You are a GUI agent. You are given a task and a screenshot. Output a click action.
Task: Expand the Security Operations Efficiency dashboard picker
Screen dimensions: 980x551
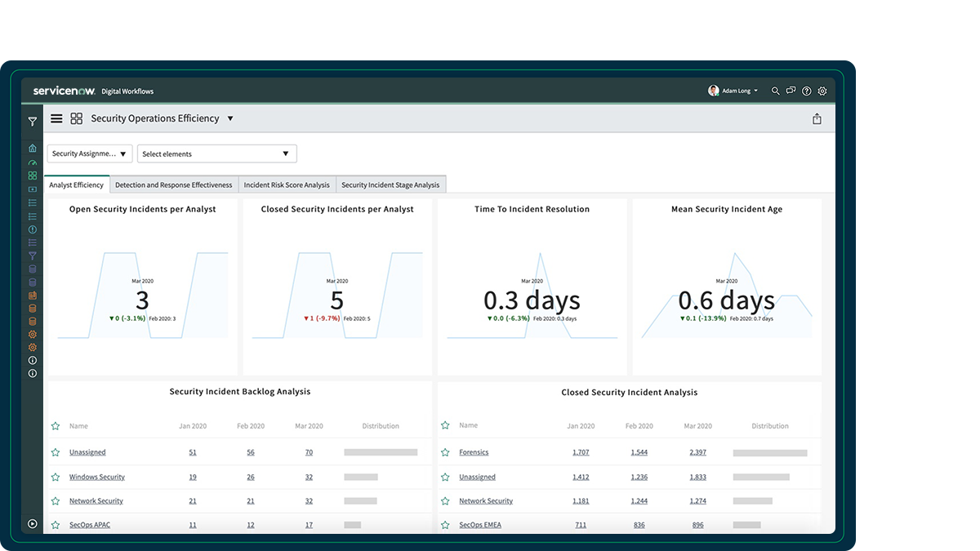(230, 118)
